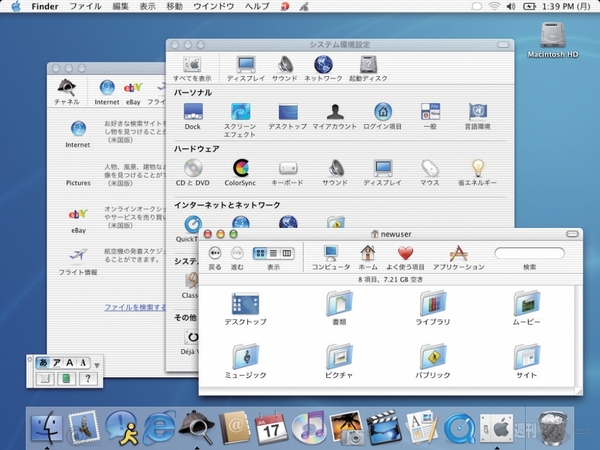Click the Finder 検索 search field
This screenshot has height=450, width=600.
click(x=529, y=253)
